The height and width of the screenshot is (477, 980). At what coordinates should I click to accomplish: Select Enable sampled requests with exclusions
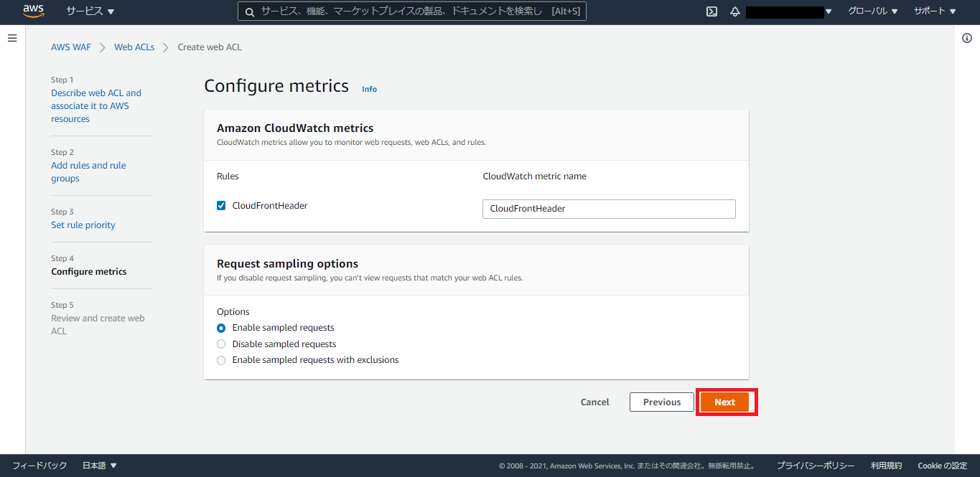221,360
